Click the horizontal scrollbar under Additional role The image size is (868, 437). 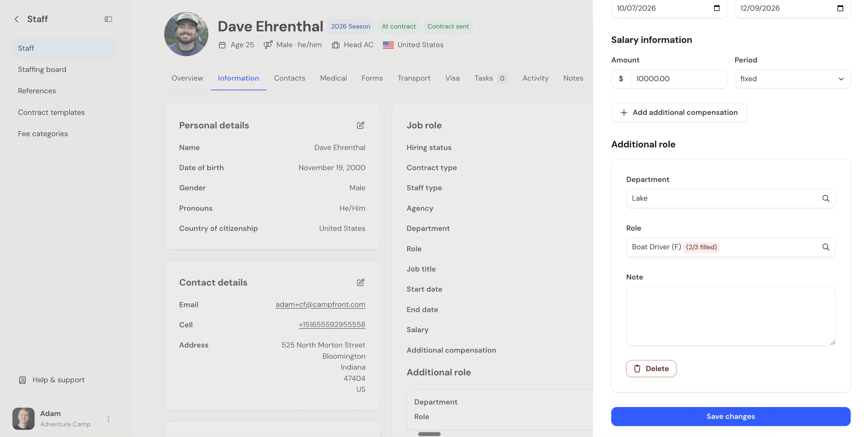pos(429,434)
